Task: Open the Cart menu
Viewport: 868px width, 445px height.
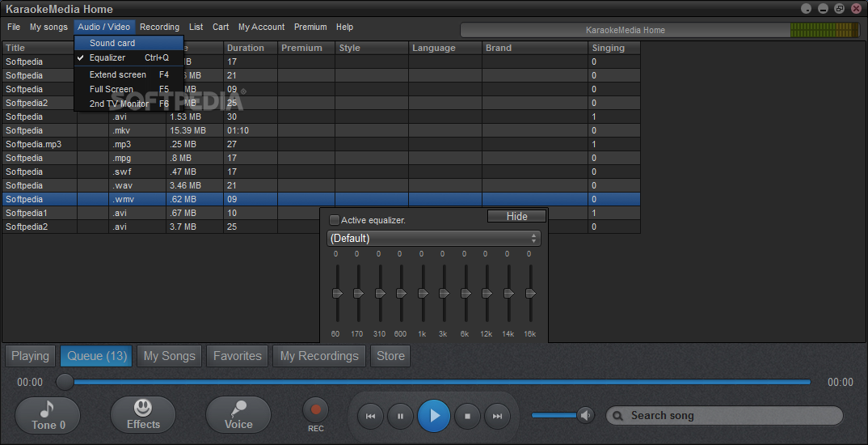Action: pyautogui.click(x=221, y=27)
